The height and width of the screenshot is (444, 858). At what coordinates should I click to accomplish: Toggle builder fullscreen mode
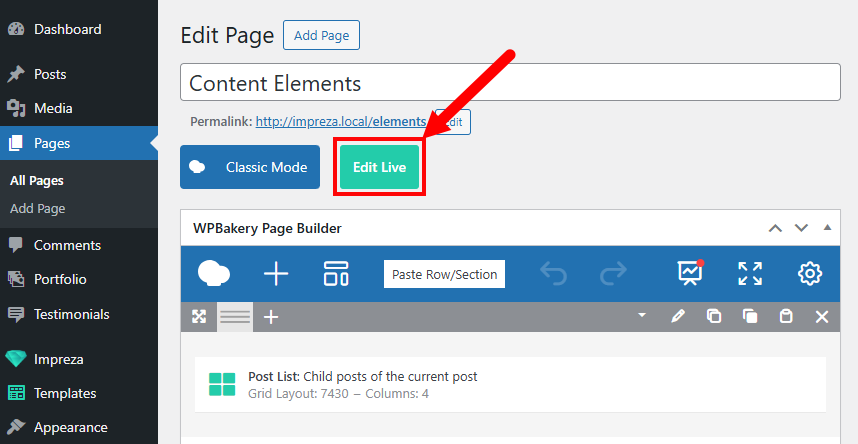tap(750, 274)
